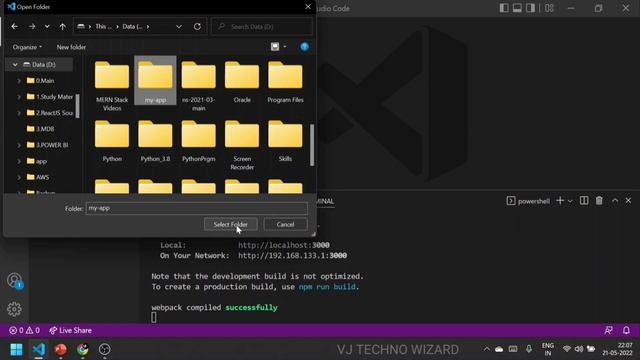Screen dimensions: 640x360
Task: Toggle VS Code panel layout
Action: tap(517, 8)
